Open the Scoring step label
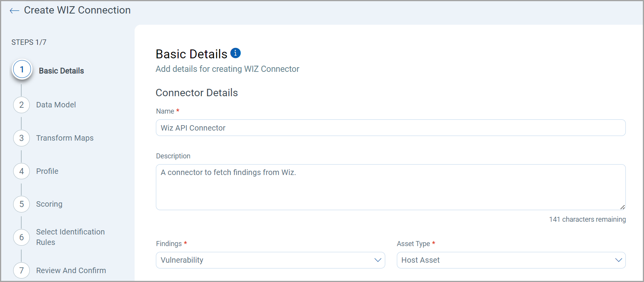Screen dimensions: 644x282 [49, 204]
